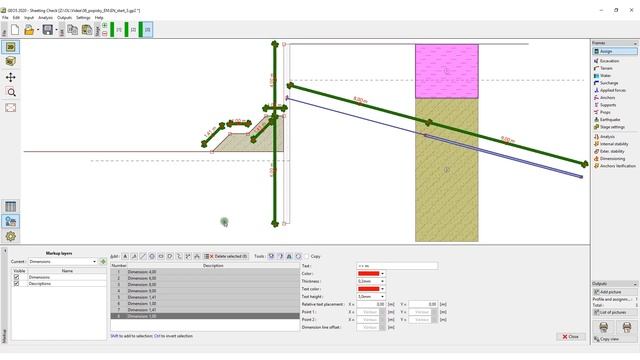Click the Text input field
This screenshot has width=640, height=360.
click(397, 266)
